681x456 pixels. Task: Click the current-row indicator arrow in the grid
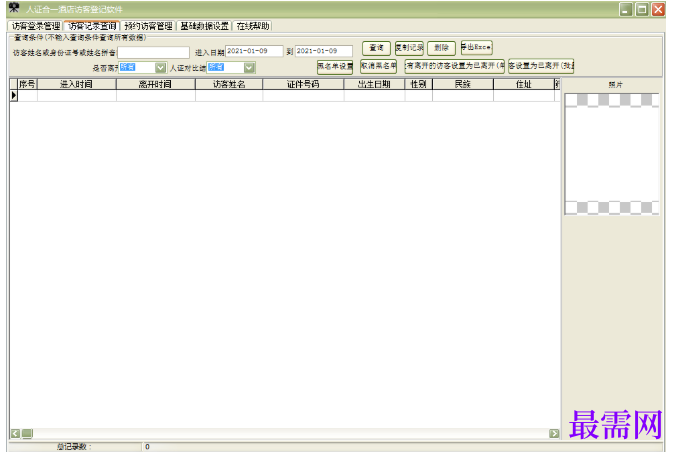[14, 96]
